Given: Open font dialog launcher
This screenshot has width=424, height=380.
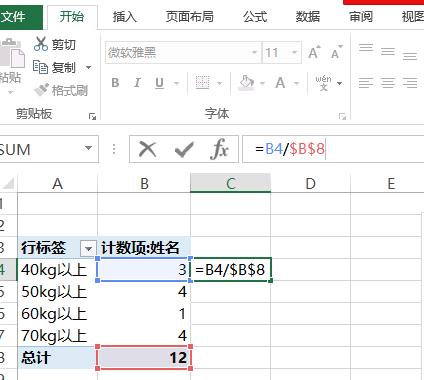Looking at the screenshot, I should [x=342, y=116].
